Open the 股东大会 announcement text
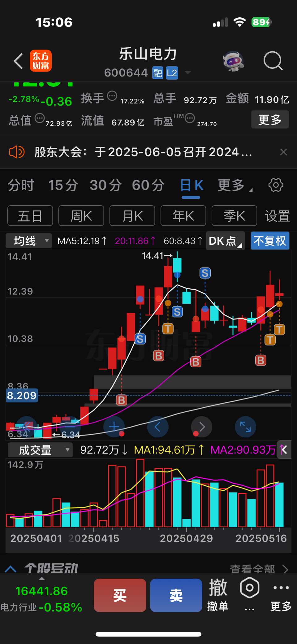The height and width of the screenshot is (644, 297). point(143,152)
